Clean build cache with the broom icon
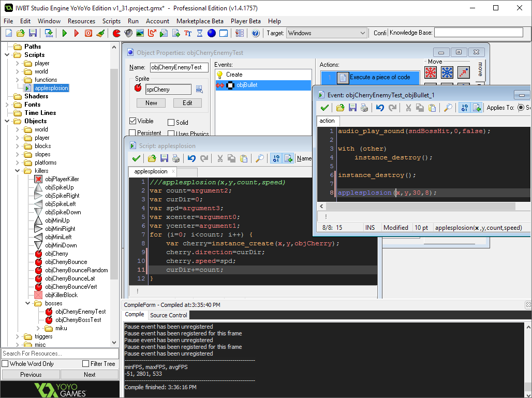This screenshot has width=532, height=398. [101, 33]
